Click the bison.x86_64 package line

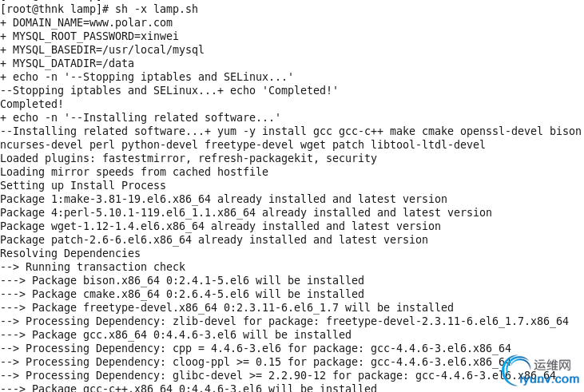182,280
